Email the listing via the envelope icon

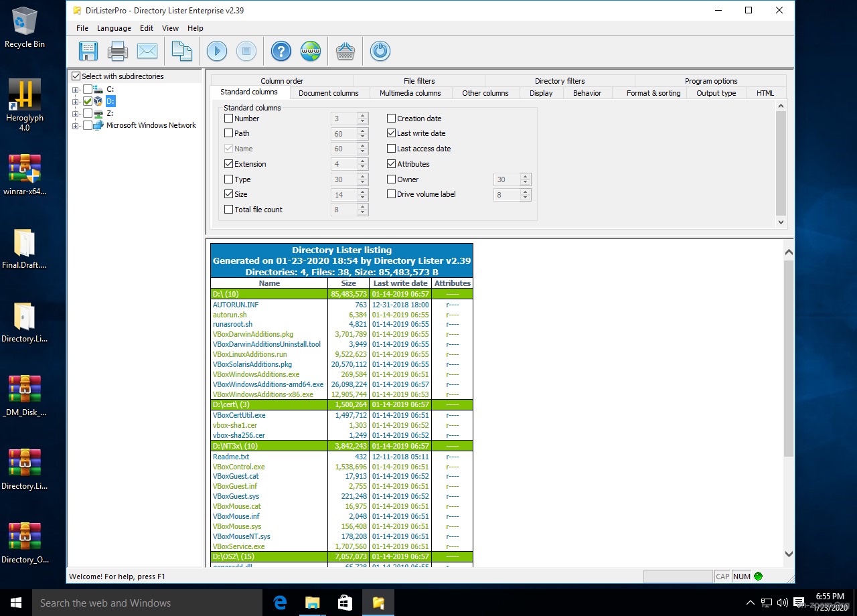click(147, 50)
